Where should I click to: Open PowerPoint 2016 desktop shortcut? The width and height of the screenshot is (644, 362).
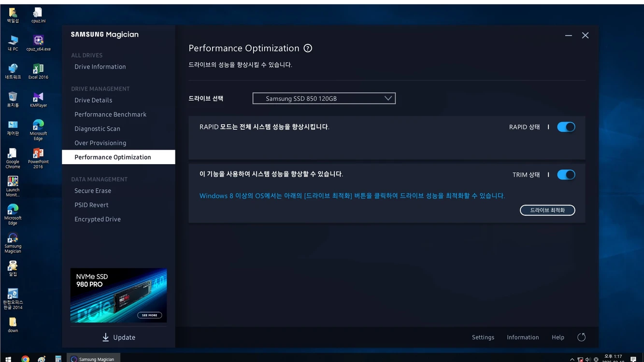pyautogui.click(x=38, y=158)
